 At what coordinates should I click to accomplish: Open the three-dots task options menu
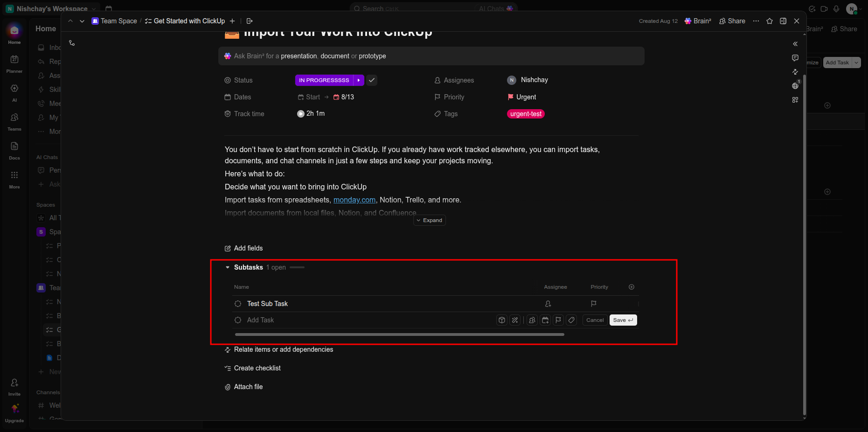(756, 21)
